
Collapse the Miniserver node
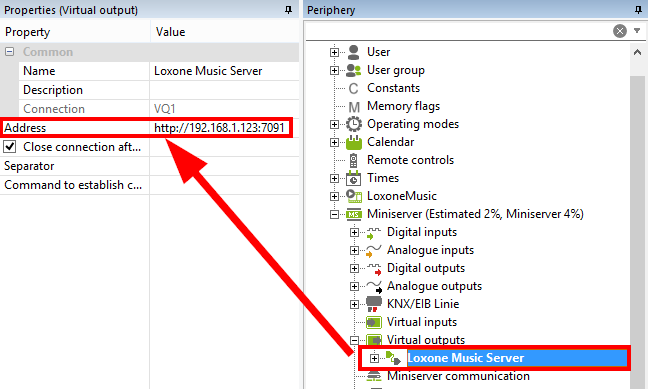point(334,215)
